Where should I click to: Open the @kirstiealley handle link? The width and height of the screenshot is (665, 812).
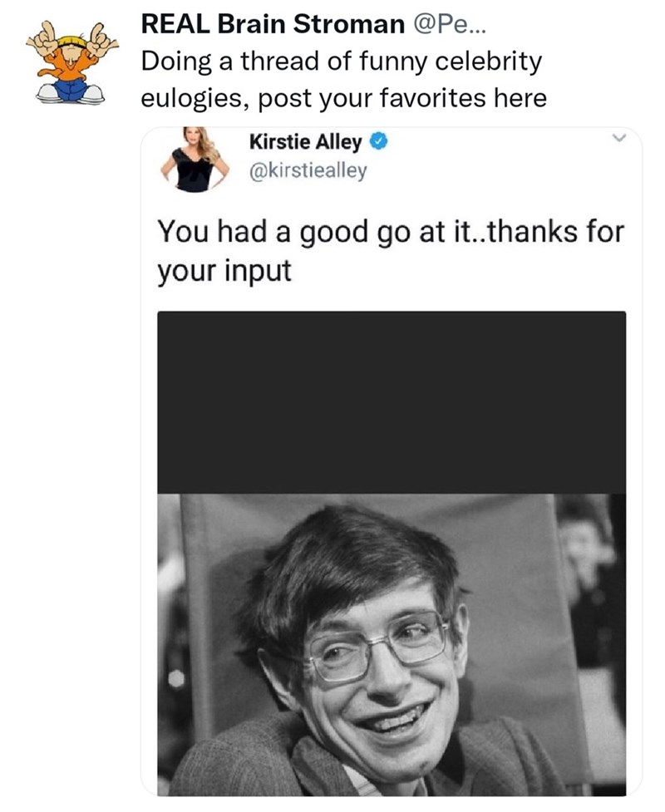(308, 171)
